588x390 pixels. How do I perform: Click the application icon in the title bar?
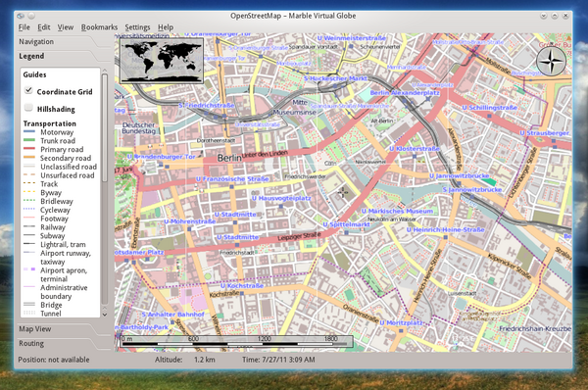[x=21, y=16]
